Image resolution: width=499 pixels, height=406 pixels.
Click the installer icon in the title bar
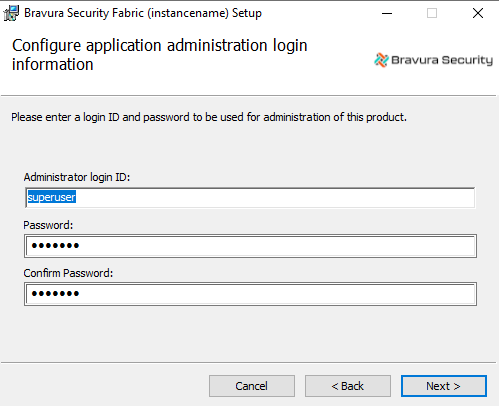[x=11, y=13]
